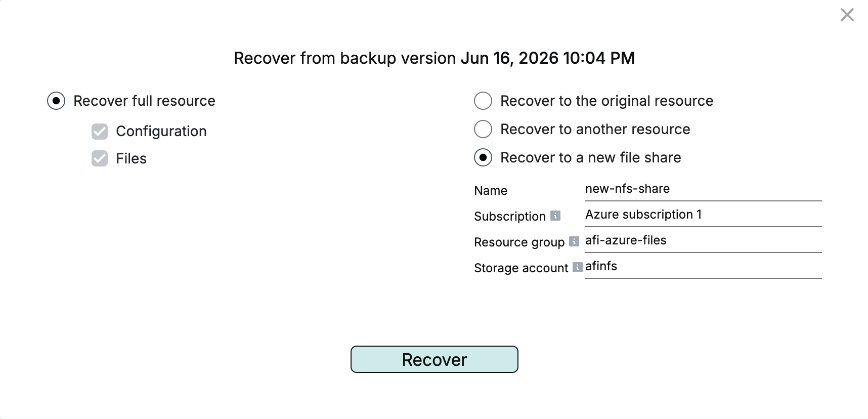The image size is (868, 419).
Task: Select Recover full resource radio button
Action: click(56, 101)
